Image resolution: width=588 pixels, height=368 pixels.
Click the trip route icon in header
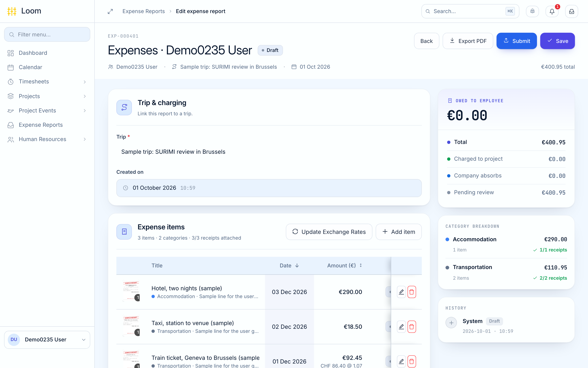174,67
